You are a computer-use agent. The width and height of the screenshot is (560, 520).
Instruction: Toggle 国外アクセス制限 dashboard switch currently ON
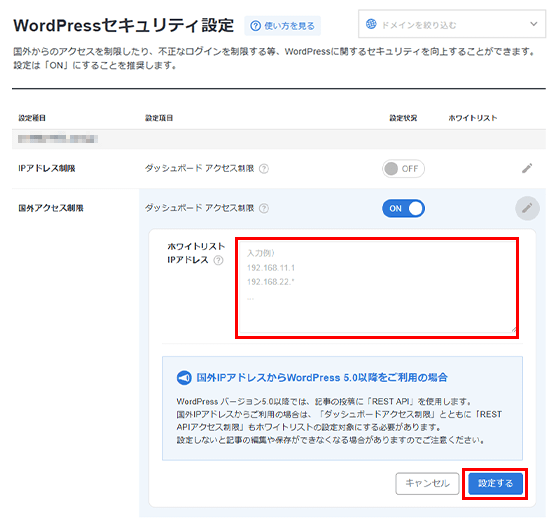point(403,208)
